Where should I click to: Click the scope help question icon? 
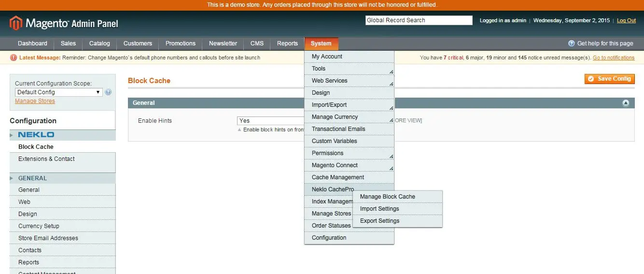pyautogui.click(x=108, y=92)
